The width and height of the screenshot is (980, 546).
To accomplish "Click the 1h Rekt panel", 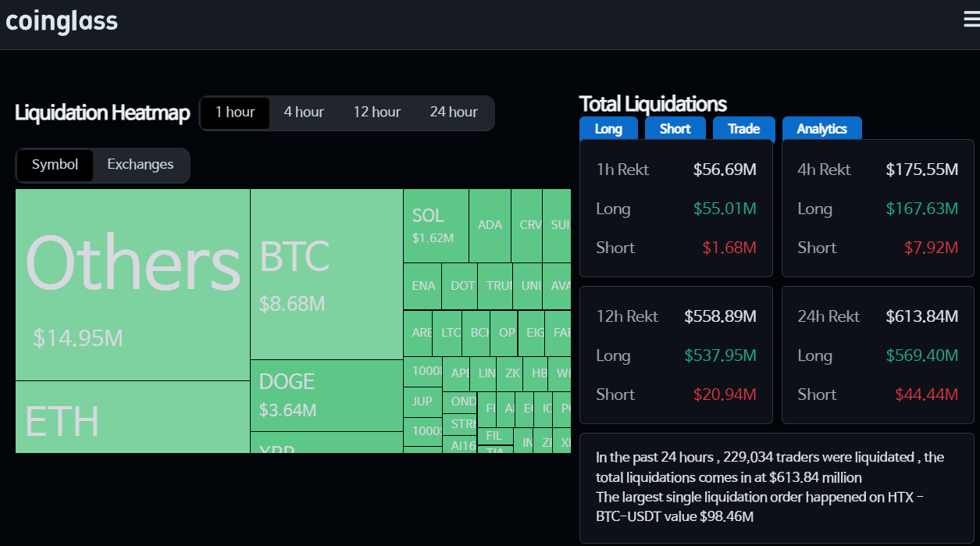I will 676,209.
